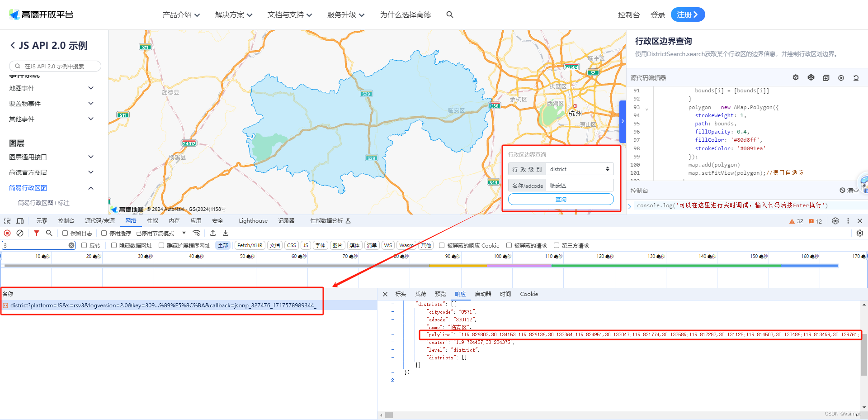Open the throttling mode dropdown

click(x=161, y=233)
